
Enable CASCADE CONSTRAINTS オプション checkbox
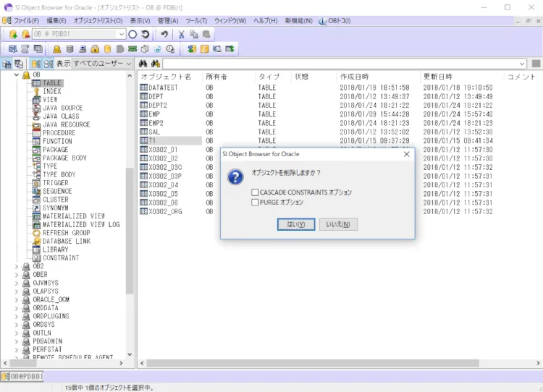click(x=256, y=192)
